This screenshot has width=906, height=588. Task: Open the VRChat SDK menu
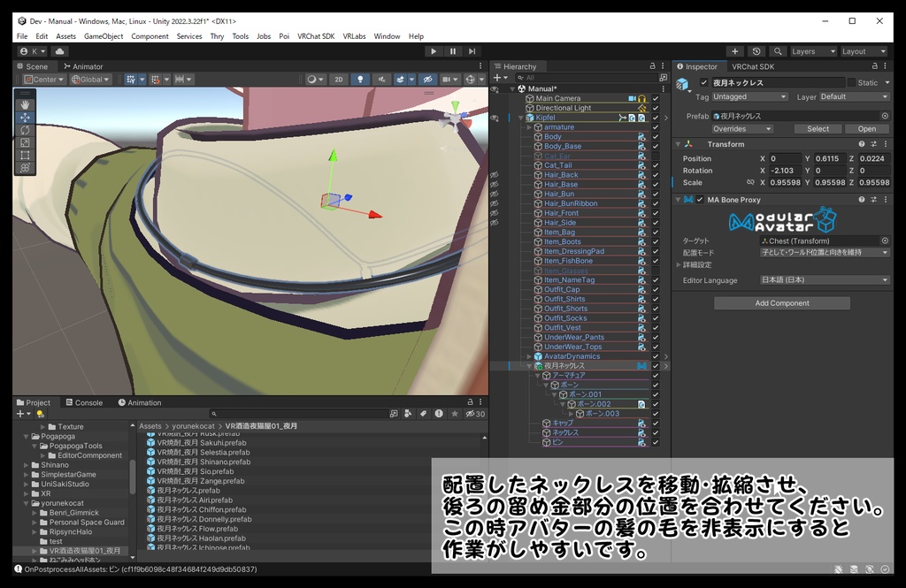(x=315, y=36)
